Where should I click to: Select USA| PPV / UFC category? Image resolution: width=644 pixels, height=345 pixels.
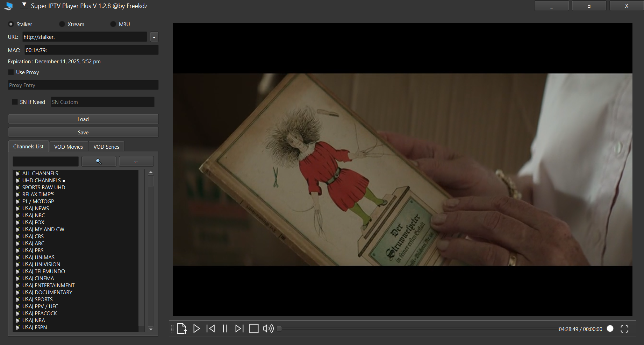click(x=40, y=306)
